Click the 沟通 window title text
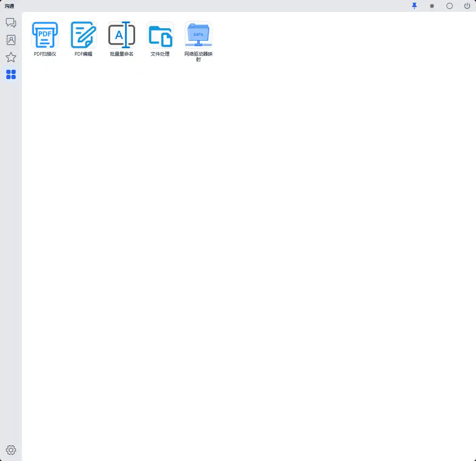Screen dimensions: 476x461 [9, 6]
